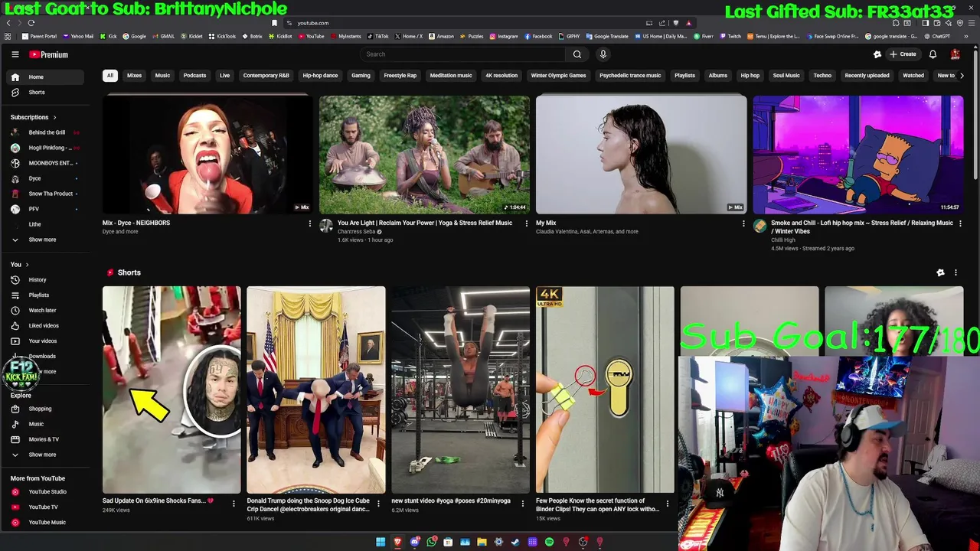The height and width of the screenshot is (551, 980).
Task: Select the All chip
Action: [x=110, y=76]
